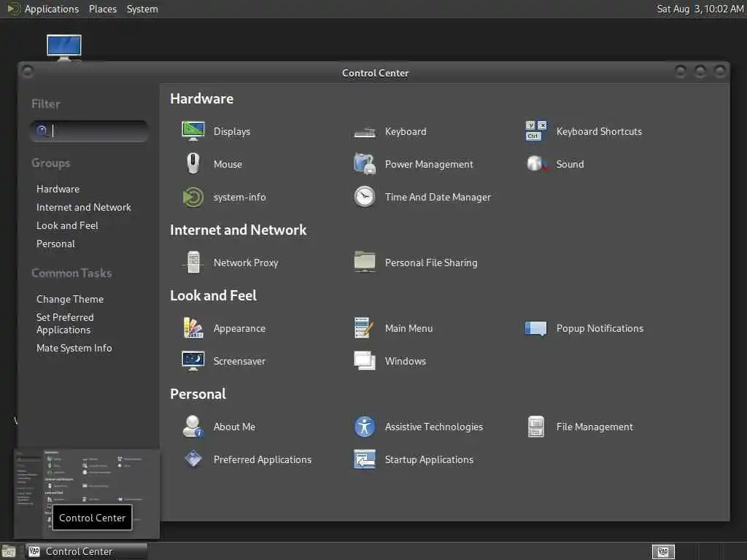The height and width of the screenshot is (560, 747).
Task: Click the date and time clock in the top panel
Action: point(700,9)
